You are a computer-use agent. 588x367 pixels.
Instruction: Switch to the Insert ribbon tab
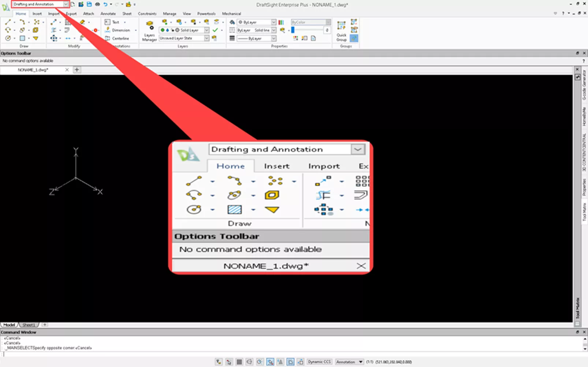coord(37,14)
